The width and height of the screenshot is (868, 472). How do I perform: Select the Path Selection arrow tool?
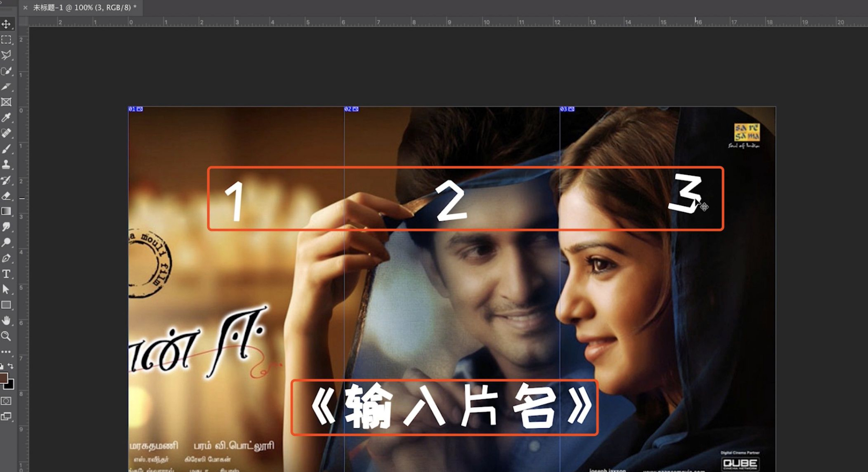point(6,289)
